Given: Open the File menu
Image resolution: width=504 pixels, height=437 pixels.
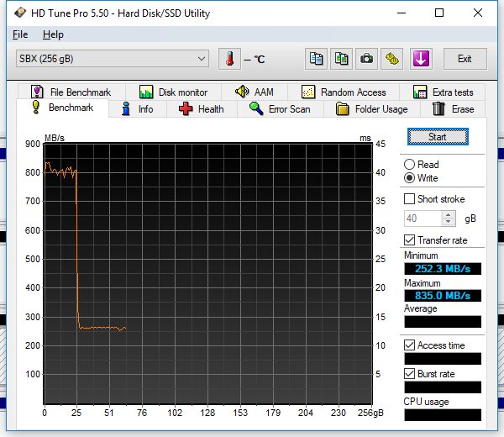Looking at the screenshot, I should point(20,34).
